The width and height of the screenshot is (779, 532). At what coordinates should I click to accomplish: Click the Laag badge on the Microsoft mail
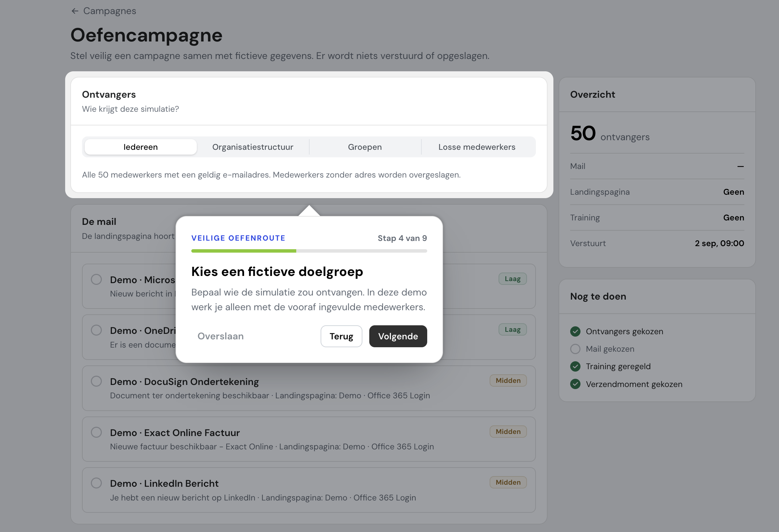[513, 279]
